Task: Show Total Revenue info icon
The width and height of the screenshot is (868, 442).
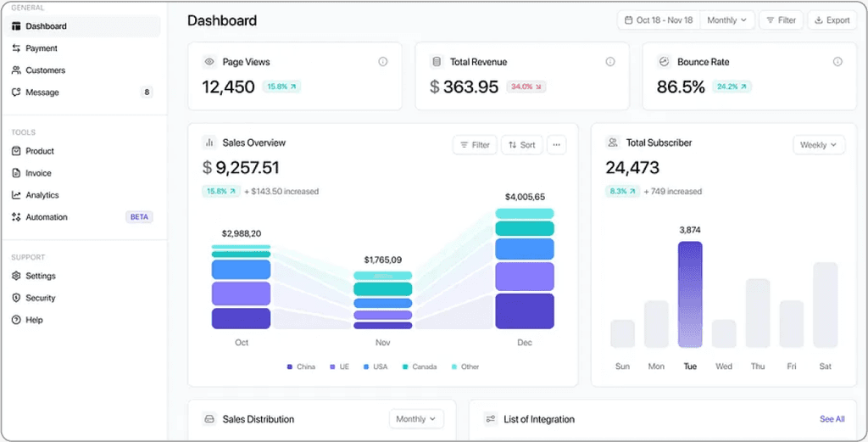Action: (610, 62)
